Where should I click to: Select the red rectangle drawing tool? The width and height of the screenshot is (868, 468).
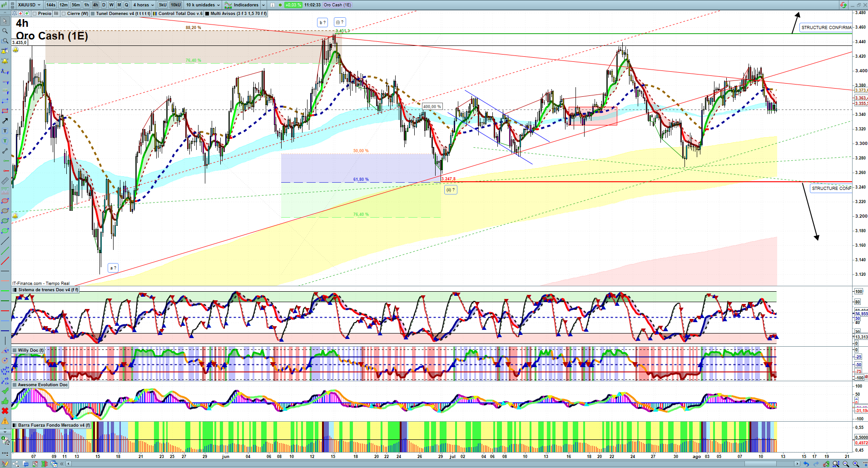coord(5,111)
